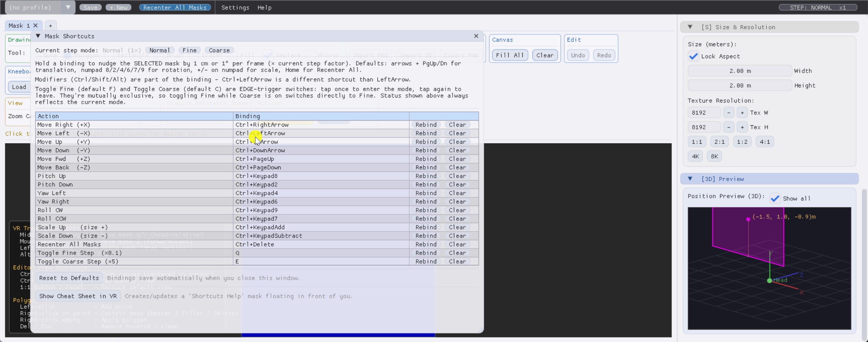
Task: Switch to Fine step mode
Action: pos(189,50)
